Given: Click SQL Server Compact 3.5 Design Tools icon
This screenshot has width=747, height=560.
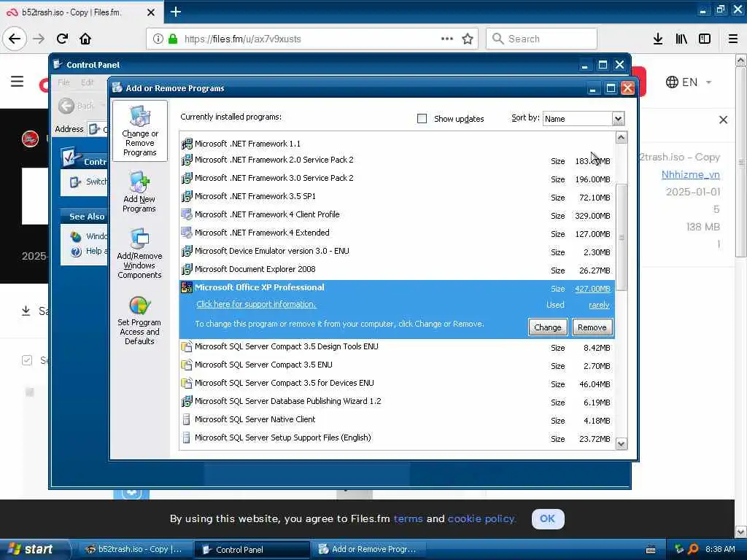Looking at the screenshot, I should (x=187, y=346).
